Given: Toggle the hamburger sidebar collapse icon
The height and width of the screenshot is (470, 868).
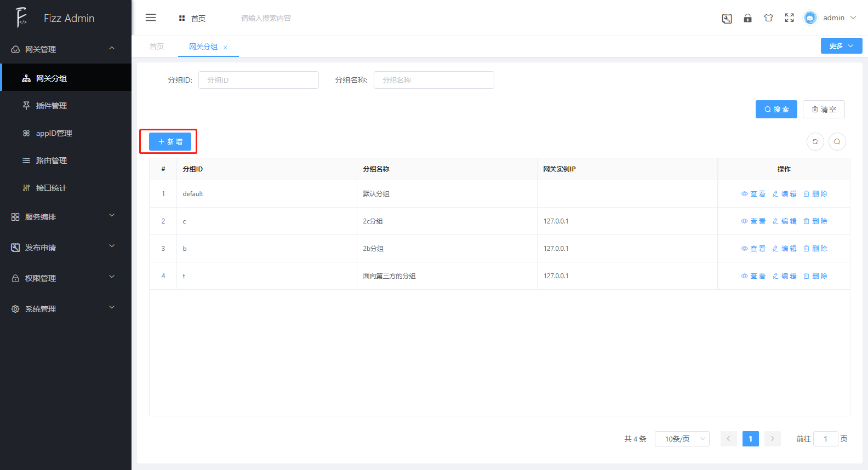Looking at the screenshot, I should (151, 18).
